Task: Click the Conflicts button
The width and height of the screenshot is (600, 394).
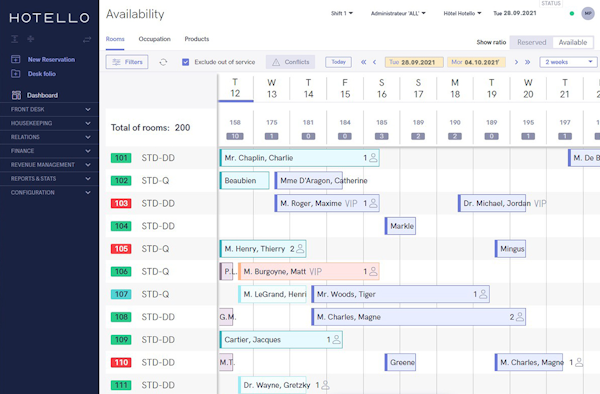Action: point(290,62)
